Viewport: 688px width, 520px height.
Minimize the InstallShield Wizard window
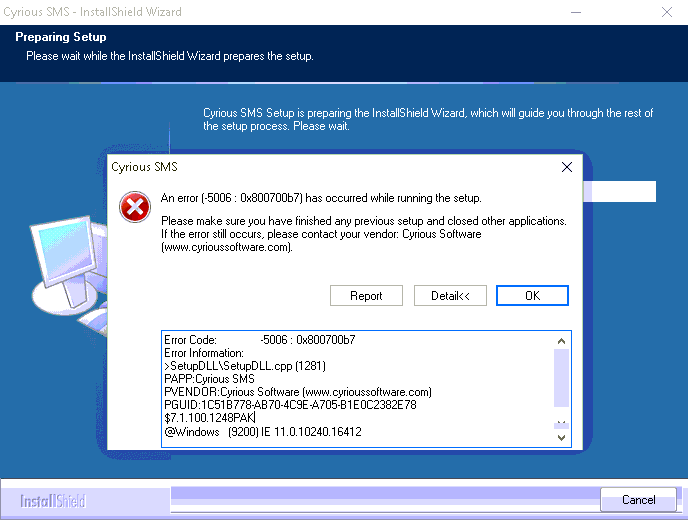(576, 12)
